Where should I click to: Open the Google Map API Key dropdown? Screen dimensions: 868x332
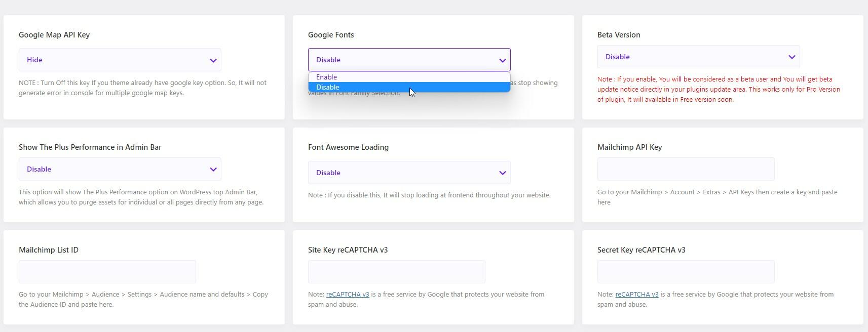[120, 60]
